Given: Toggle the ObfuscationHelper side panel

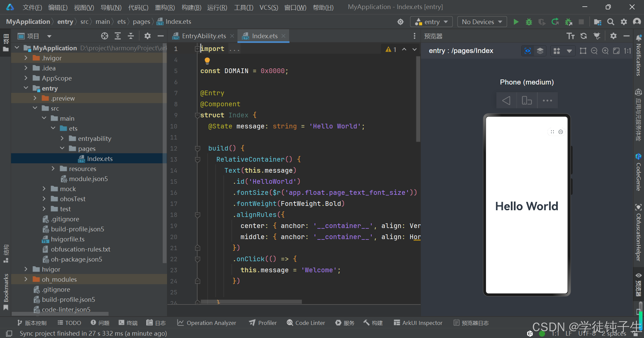Looking at the screenshot, I should [x=639, y=232].
